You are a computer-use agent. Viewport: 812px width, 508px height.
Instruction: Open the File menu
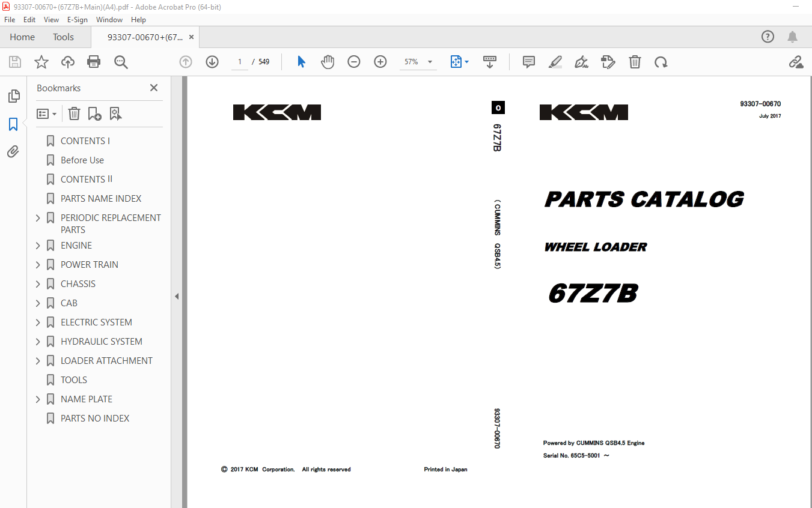coord(10,19)
